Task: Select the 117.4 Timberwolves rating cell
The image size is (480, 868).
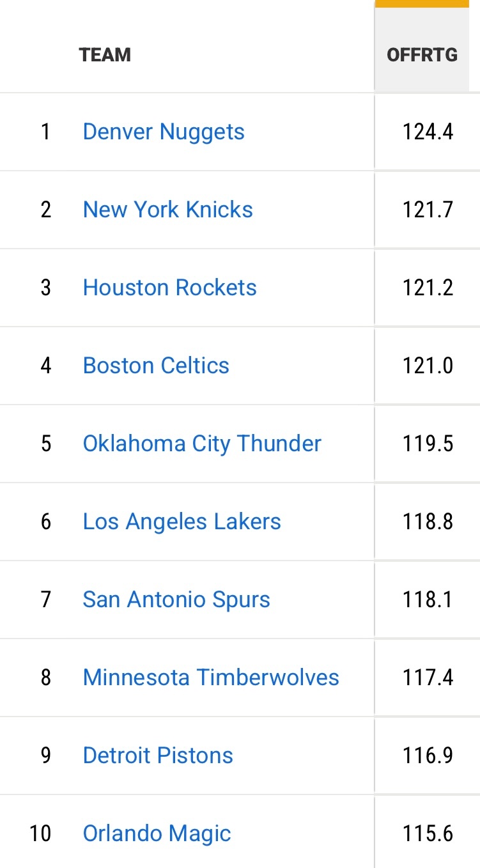Action: click(428, 678)
